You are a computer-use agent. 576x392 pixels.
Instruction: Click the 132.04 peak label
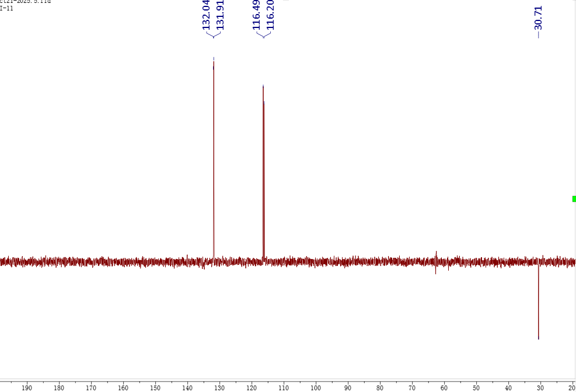206,15
